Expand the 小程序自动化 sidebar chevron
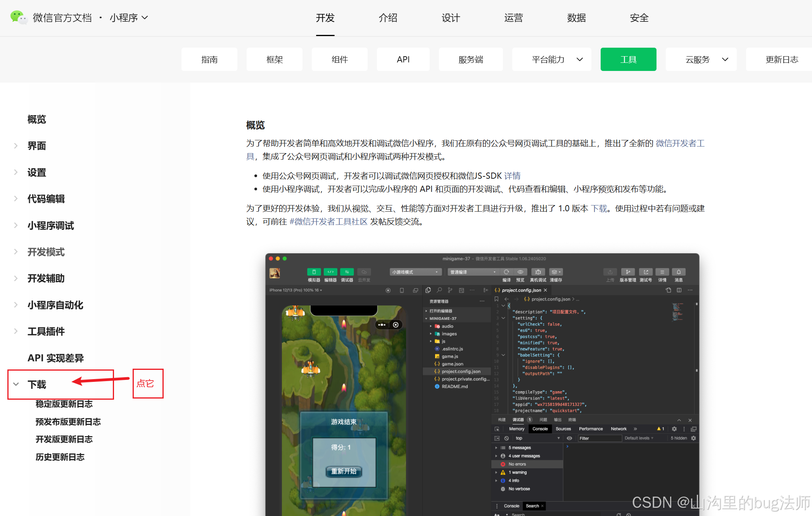The width and height of the screenshot is (812, 516). click(x=16, y=305)
